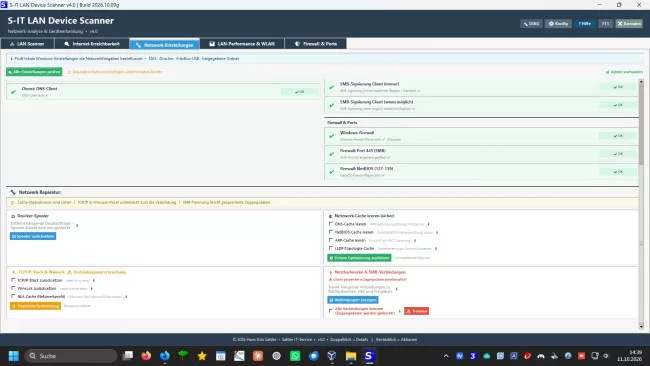Click green check icon of Firewall Port 445
650x366 pixels.
click(x=332, y=154)
